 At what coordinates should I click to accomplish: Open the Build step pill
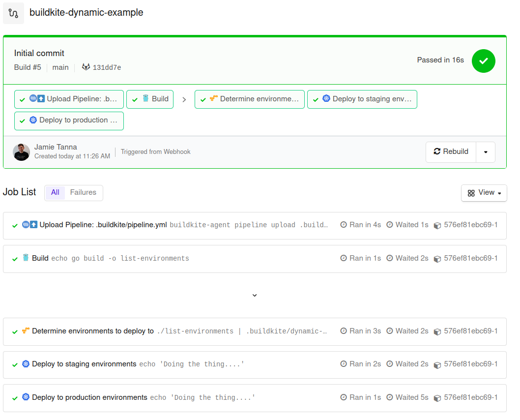coord(150,99)
